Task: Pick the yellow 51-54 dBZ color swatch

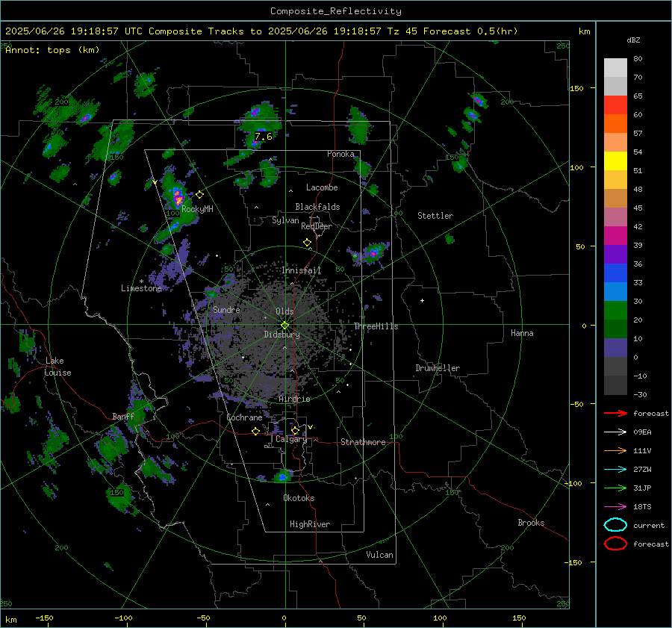Action: click(x=615, y=161)
